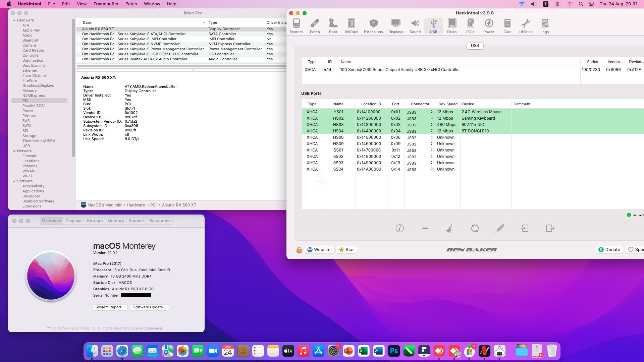644x362 pixels.
Task: Click the import USB ports icon
Action: pyautogui.click(x=525, y=228)
